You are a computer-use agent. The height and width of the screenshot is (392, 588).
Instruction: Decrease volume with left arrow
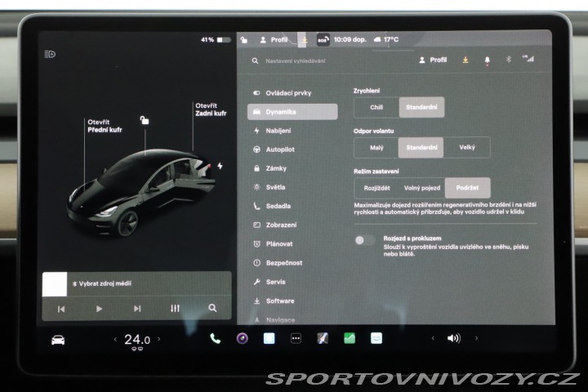[x=433, y=338]
